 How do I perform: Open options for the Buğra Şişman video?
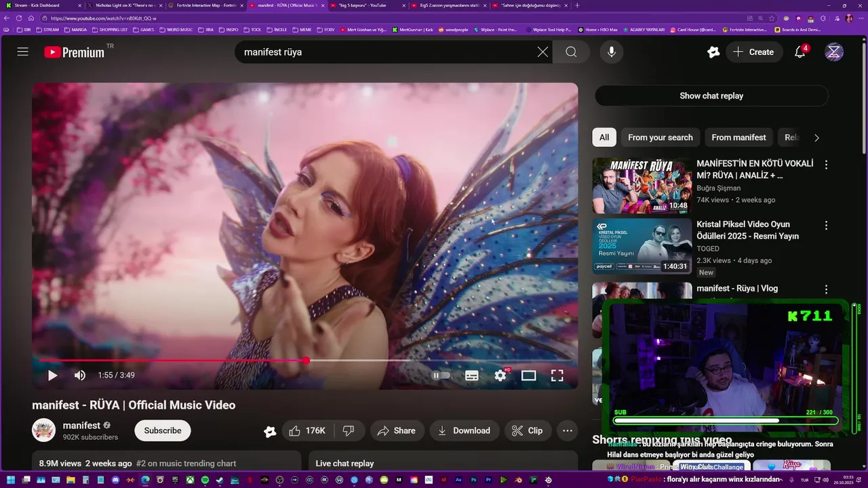pos(826,165)
